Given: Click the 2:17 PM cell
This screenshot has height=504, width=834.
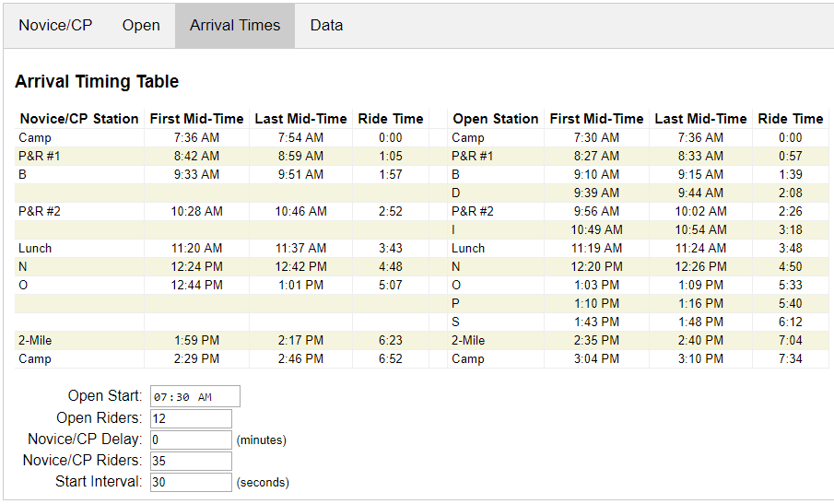Looking at the screenshot, I should pos(301,340).
